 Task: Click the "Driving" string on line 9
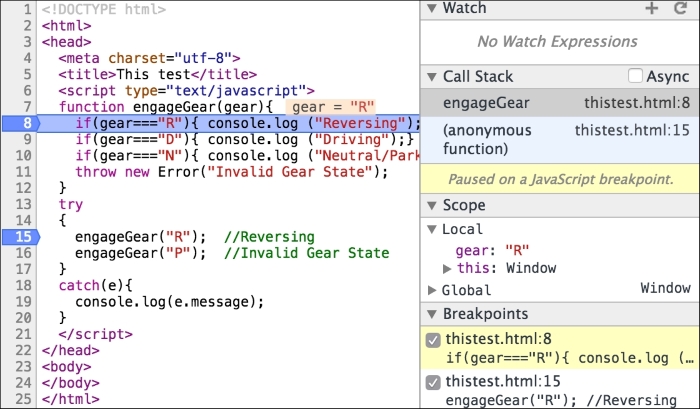click(352, 139)
